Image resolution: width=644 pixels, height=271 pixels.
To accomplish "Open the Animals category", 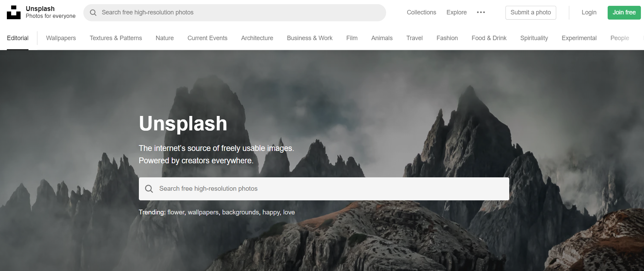I will coord(382,38).
